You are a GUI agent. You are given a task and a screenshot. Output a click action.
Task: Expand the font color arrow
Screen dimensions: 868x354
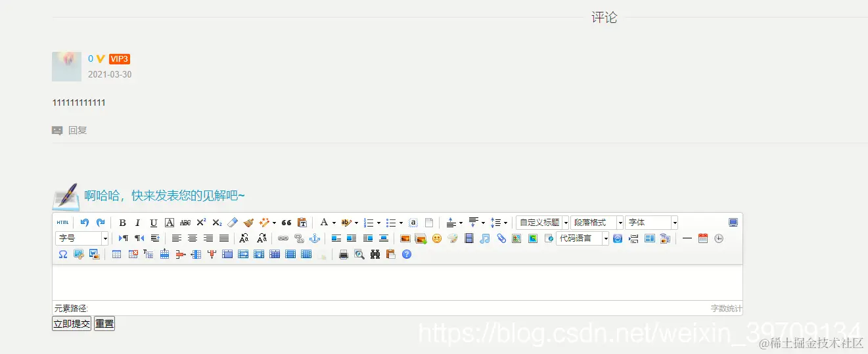pyautogui.click(x=334, y=223)
